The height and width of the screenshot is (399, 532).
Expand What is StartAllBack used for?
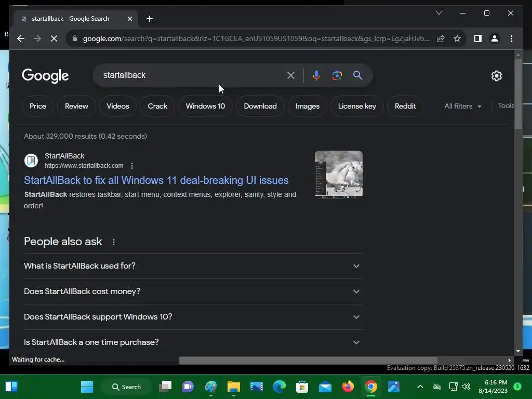point(193,266)
